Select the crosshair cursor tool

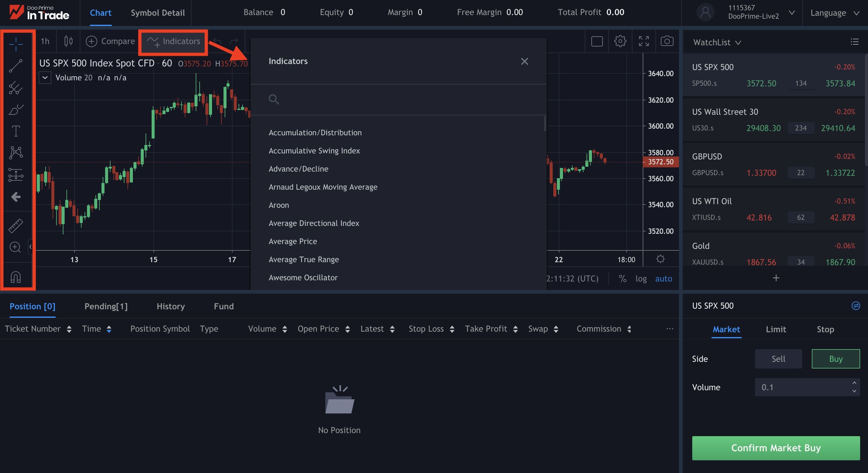click(x=16, y=44)
